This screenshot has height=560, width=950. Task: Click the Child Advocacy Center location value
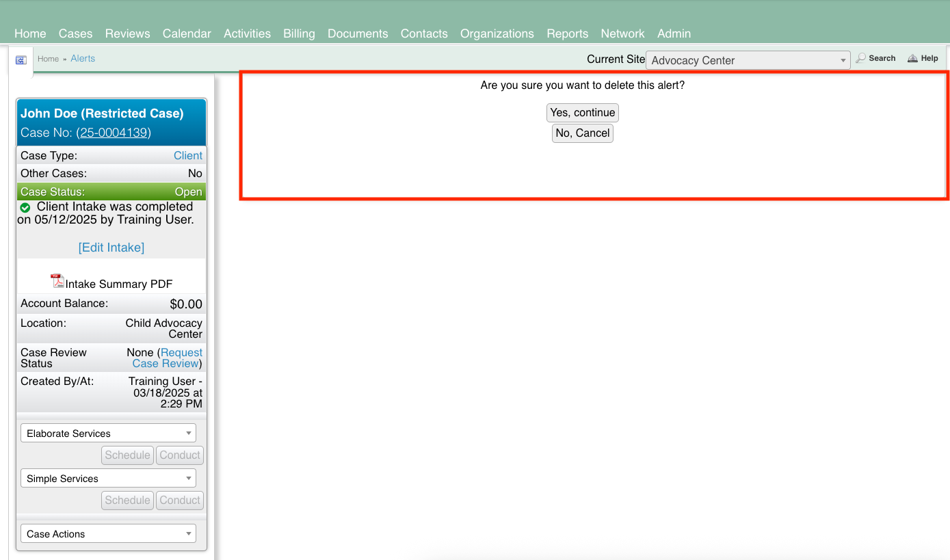[164, 328]
